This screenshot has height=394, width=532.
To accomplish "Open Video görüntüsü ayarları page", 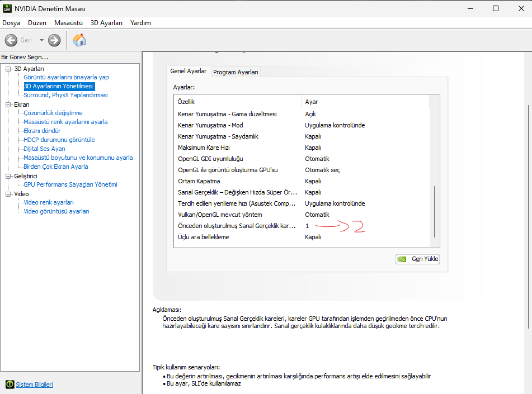I will (57, 211).
